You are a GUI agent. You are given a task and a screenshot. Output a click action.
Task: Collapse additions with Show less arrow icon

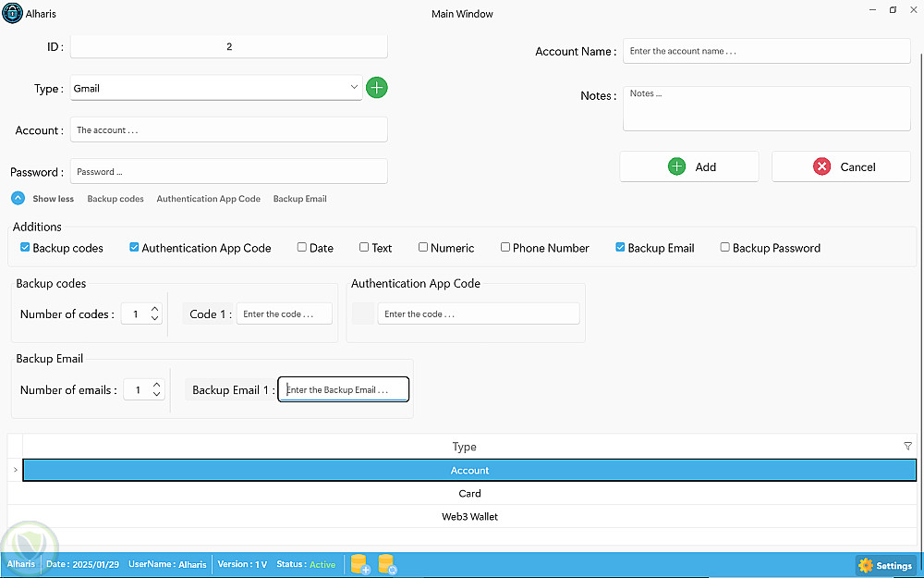[18, 199]
